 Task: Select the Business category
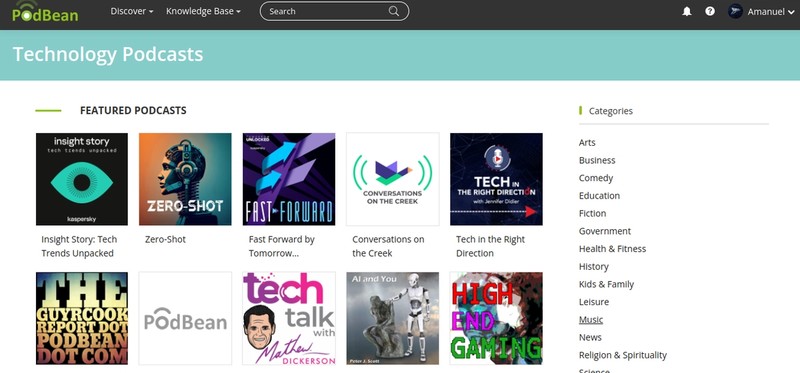point(597,160)
